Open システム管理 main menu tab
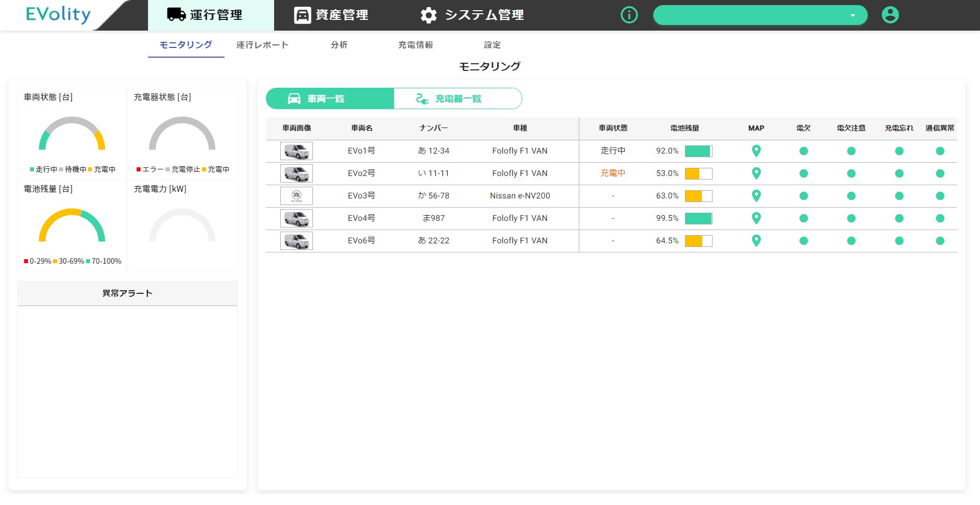 pos(472,15)
